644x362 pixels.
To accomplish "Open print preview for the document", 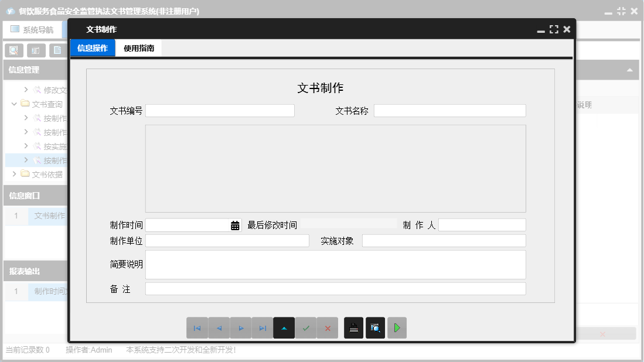I will [x=375, y=328].
